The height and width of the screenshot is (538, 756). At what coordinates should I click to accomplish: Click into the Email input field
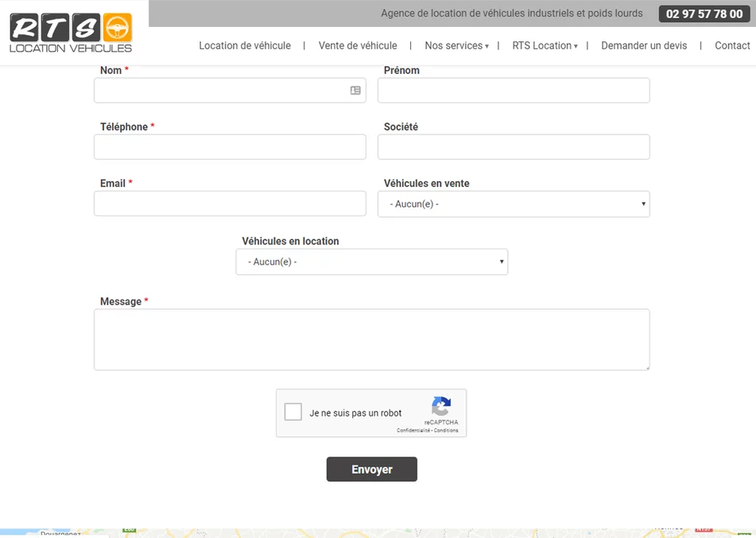230,203
